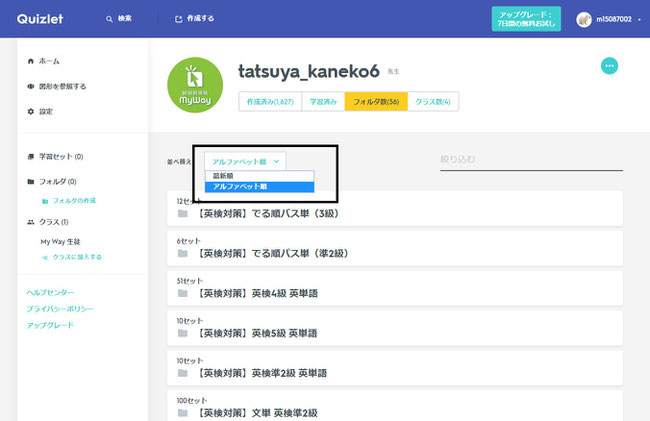Expand account menu arrow beside m15087002
The width and height of the screenshot is (650, 421).
coord(639,19)
